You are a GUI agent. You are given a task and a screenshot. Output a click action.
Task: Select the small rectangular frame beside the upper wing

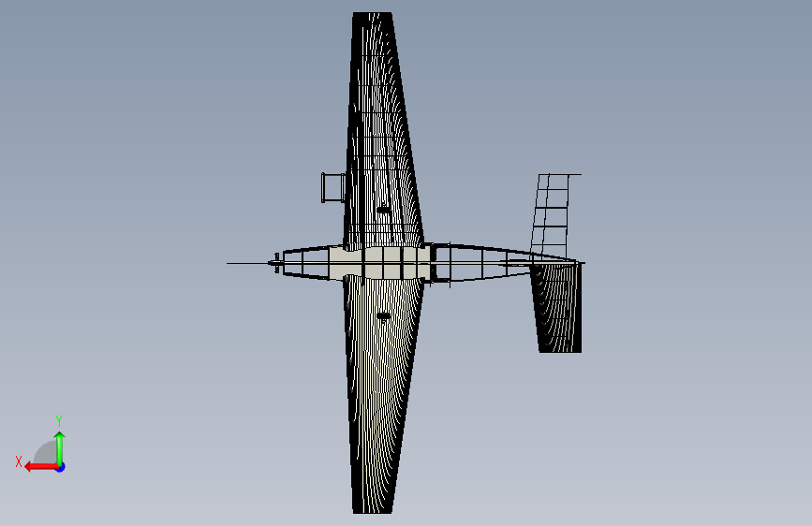(333, 187)
